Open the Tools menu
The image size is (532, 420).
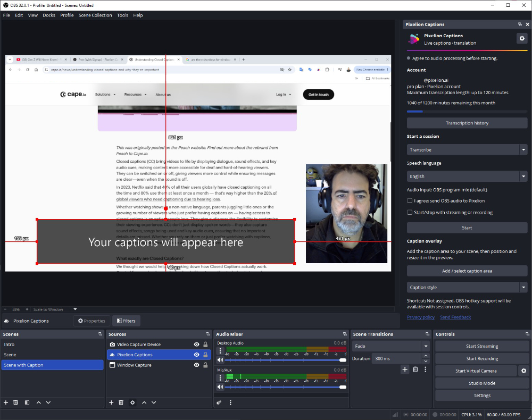click(x=122, y=15)
